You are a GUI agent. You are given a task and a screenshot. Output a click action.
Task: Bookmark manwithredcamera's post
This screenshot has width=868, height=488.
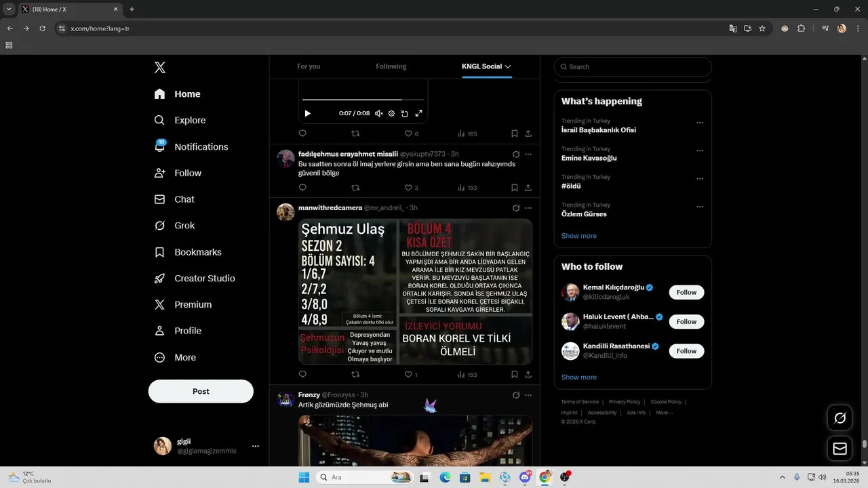[515, 374]
